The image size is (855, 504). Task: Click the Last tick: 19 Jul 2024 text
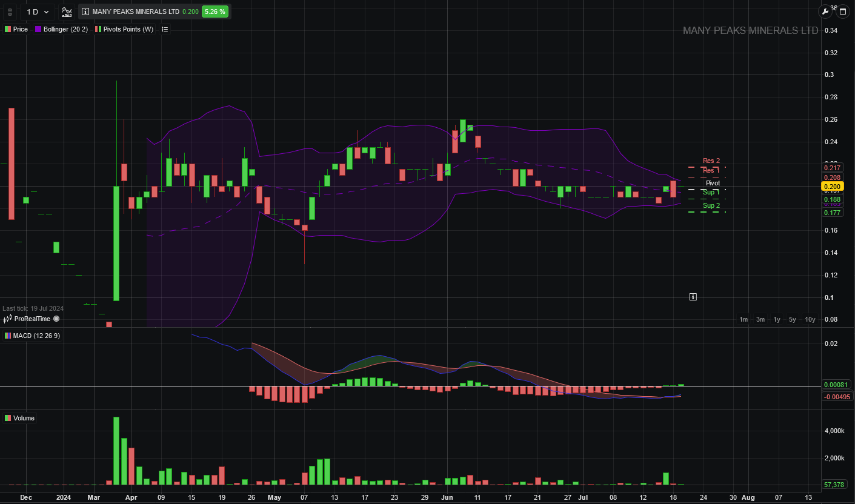33,308
